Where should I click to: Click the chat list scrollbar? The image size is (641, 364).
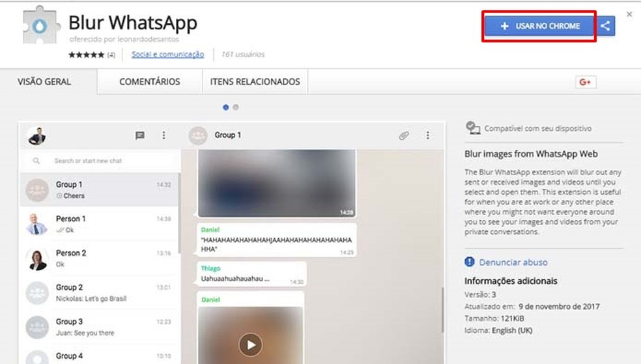pyautogui.click(x=179, y=212)
